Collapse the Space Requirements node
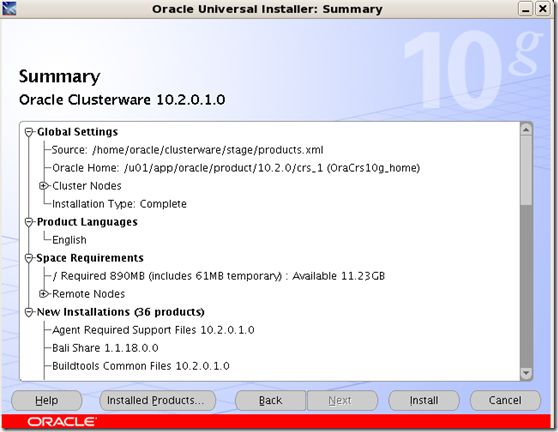558x432 pixels. [29, 258]
